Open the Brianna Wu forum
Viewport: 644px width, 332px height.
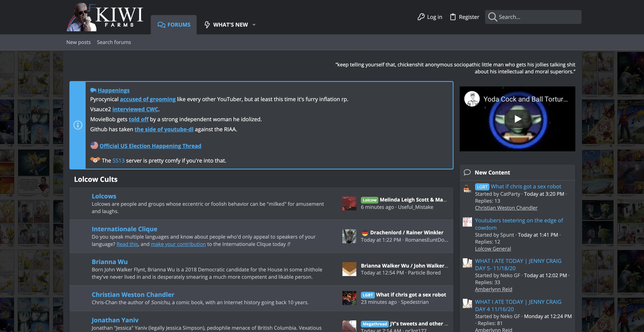click(110, 262)
